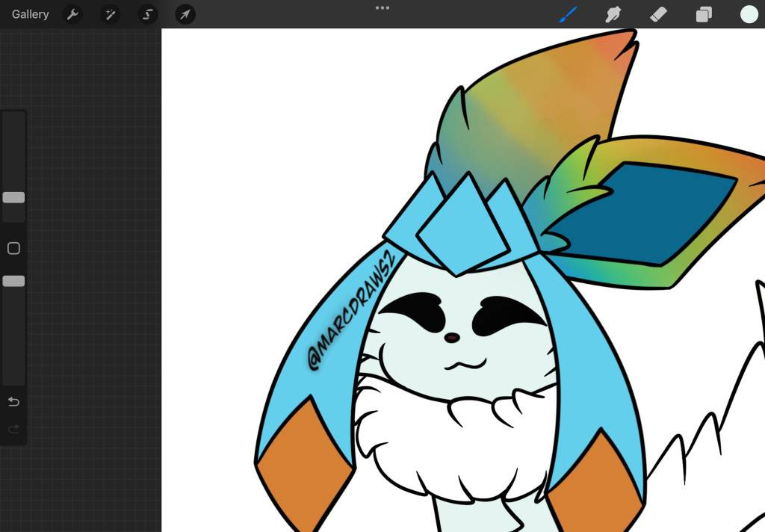Image resolution: width=765 pixels, height=532 pixels.
Task: Activate the Transform arrow tool
Action: 185,15
